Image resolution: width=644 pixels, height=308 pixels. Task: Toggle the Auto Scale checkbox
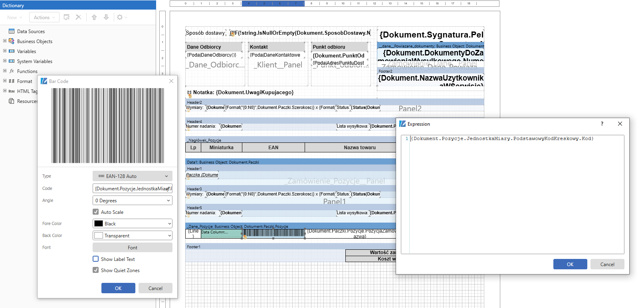click(x=96, y=212)
